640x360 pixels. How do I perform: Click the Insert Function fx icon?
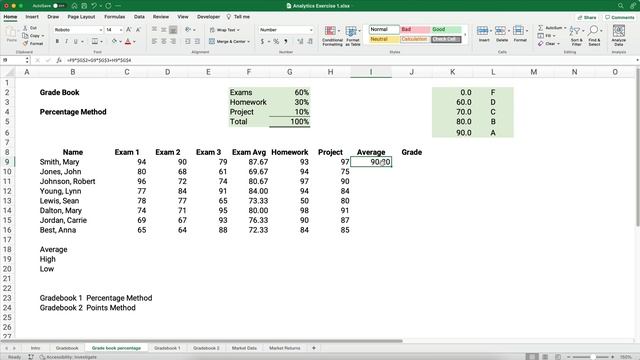tap(59, 60)
